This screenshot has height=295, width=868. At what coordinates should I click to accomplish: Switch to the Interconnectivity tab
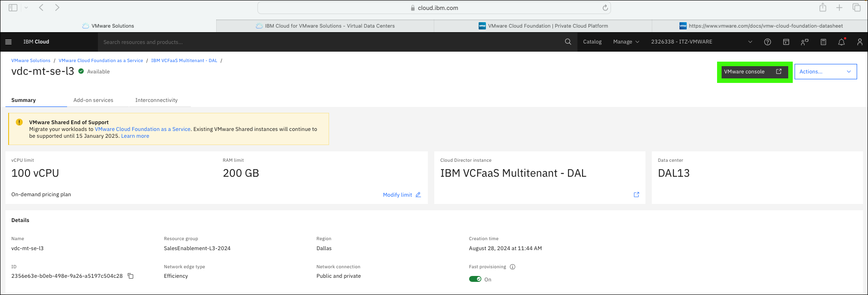click(x=156, y=100)
